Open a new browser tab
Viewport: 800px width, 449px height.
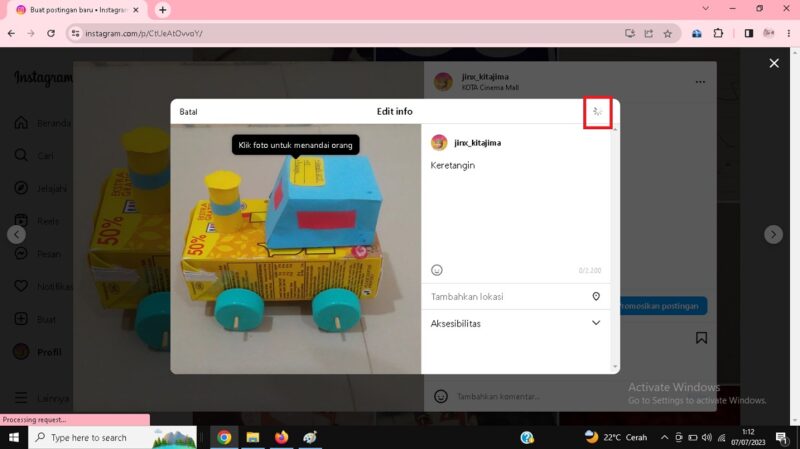pyautogui.click(x=162, y=10)
